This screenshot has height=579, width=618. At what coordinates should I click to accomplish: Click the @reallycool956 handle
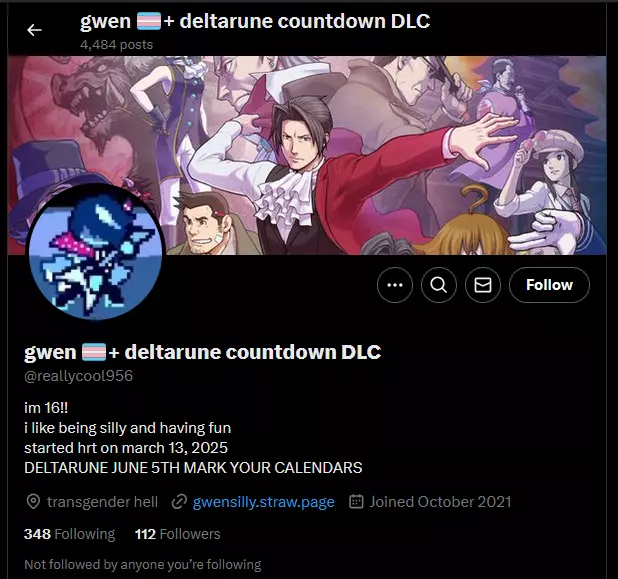point(78,376)
